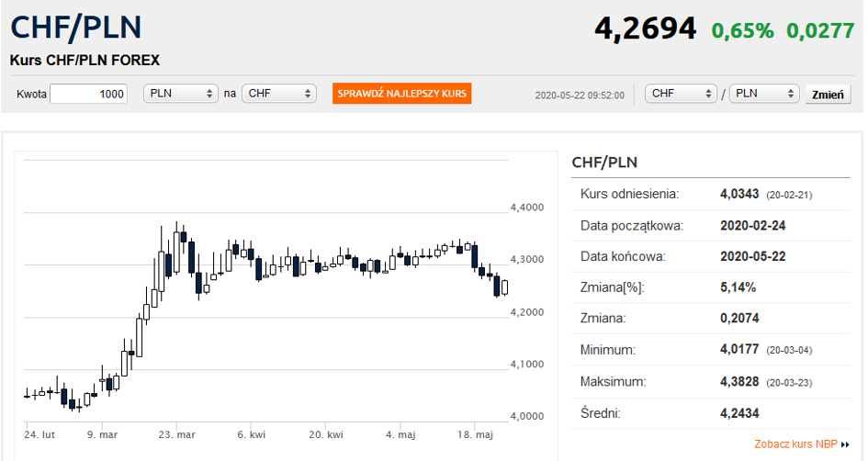Open the PLN source currency dropdown
The height and width of the screenshot is (461, 868).
[181, 94]
